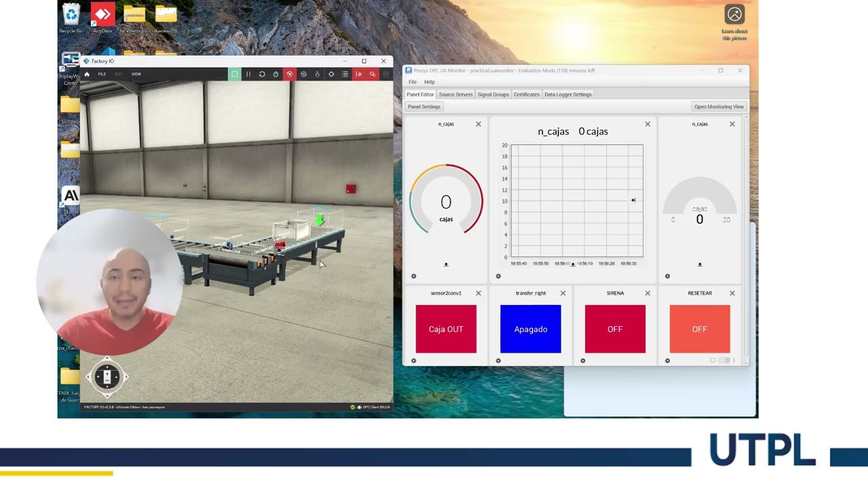Click the Caja OUT indicator tile
The width and height of the screenshot is (868, 488).
click(x=446, y=329)
